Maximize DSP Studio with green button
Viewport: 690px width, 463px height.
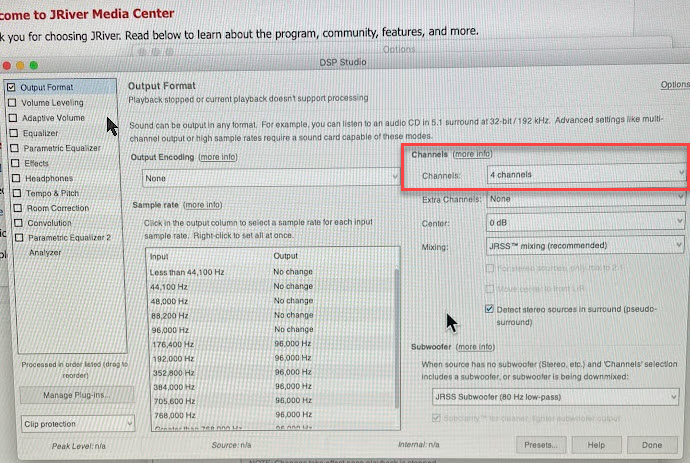tap(33, 66)
